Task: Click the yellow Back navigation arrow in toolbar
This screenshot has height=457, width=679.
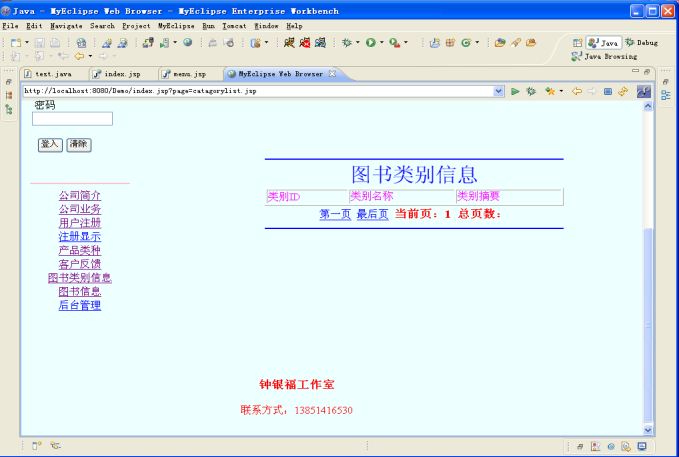Action: pos(79,56)
